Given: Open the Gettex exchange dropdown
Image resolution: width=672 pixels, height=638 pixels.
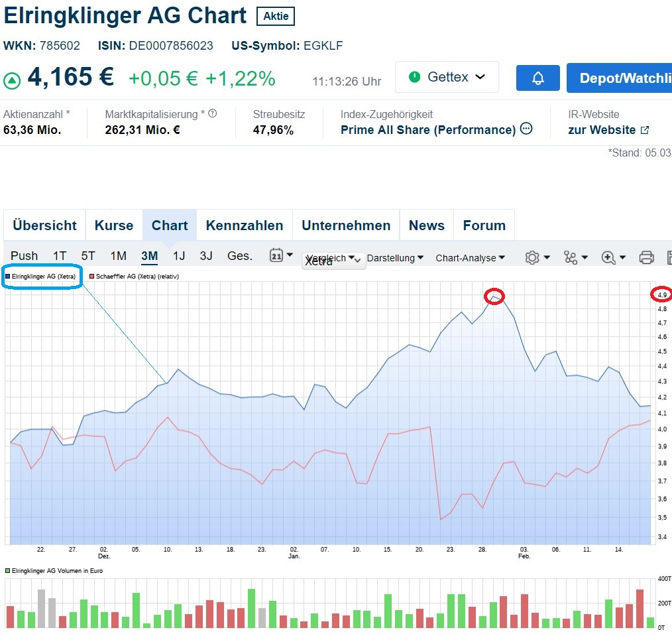Looking at the screenshot, I should tap(447, 78).
